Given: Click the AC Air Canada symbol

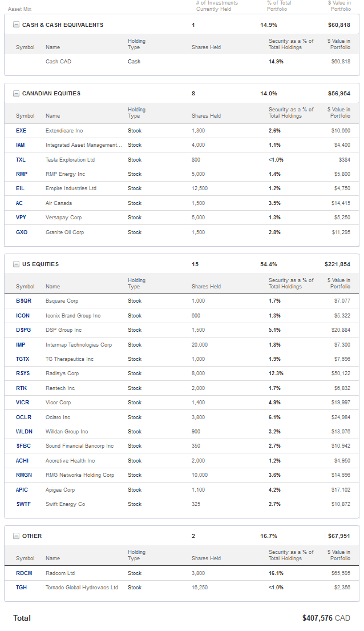Looking at the screenshot, I should click(x=20, y=203).
